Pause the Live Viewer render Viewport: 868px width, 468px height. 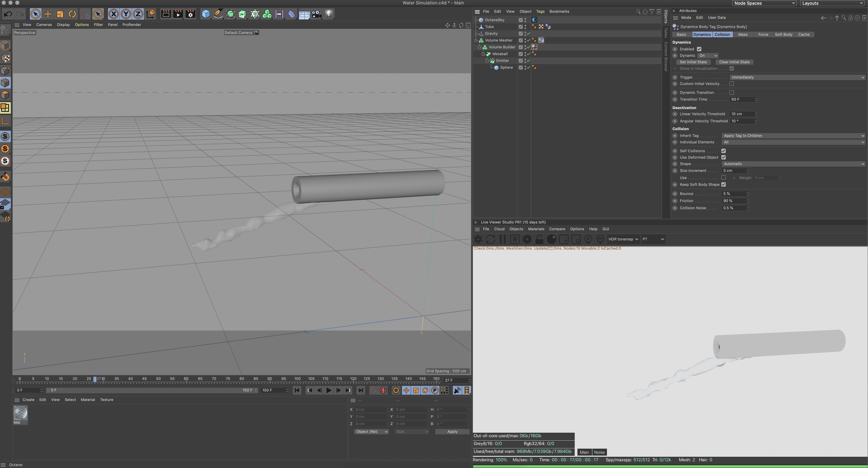click(502, 239)
